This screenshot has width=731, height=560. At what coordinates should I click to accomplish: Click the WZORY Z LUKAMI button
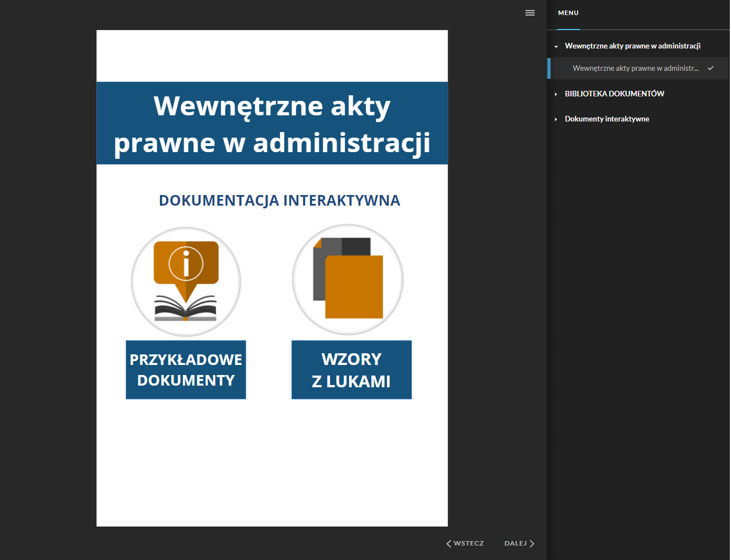tap(351, 370)
